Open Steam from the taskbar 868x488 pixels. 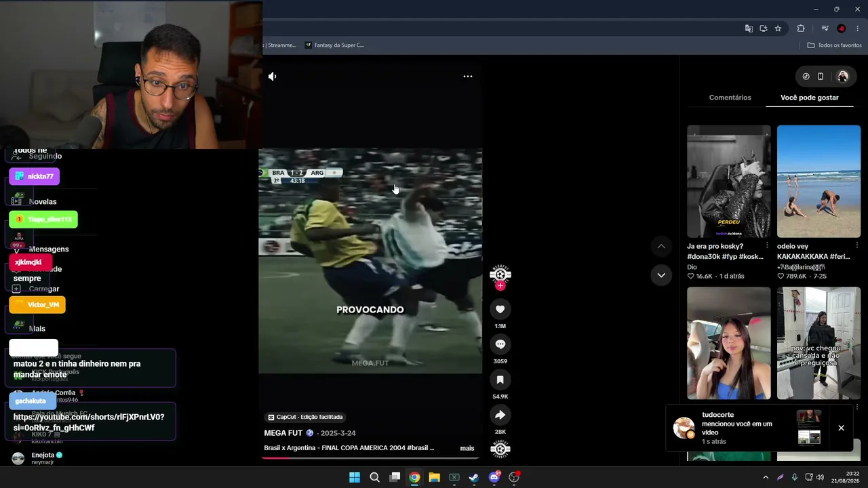point(474,477)
